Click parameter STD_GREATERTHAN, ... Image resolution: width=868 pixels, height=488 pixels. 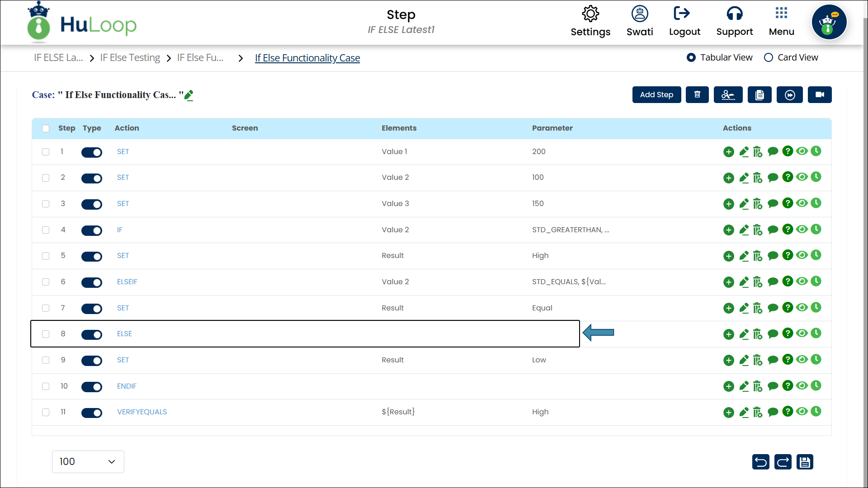tap(571, 230)
